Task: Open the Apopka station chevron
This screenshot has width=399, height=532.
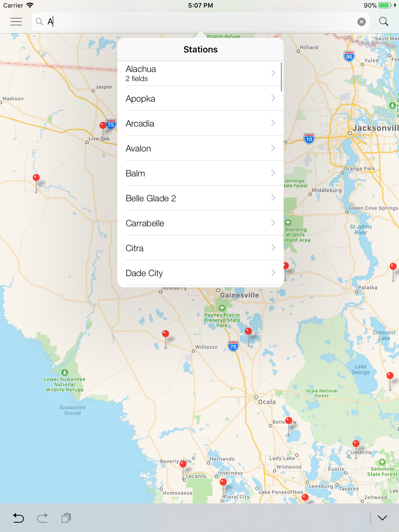Action: point(273,98)
